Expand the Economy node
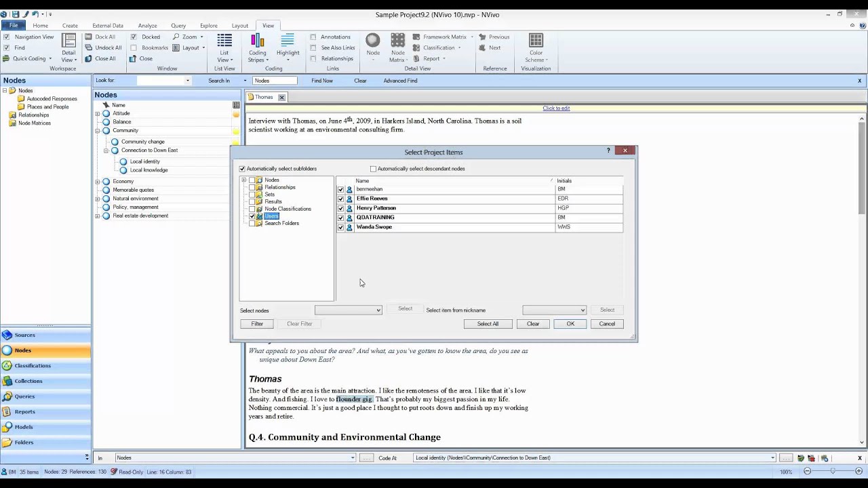The image size is (868, 488). 98,182
